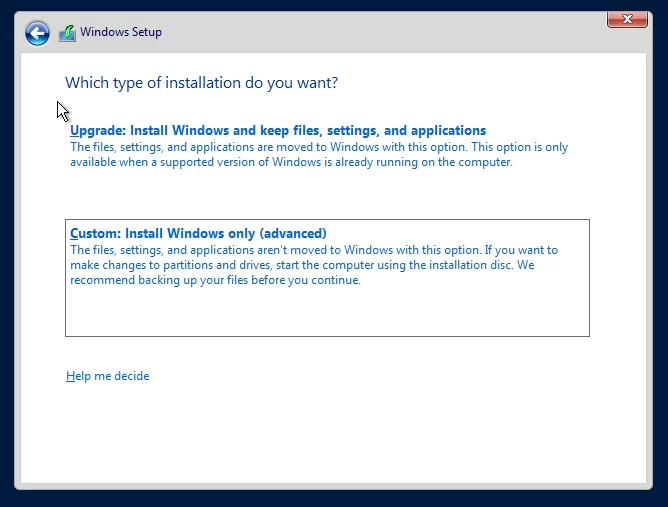The image size is (668, 507).
Task: Close the Windows Setup window
Action: (x=627, y=19)
